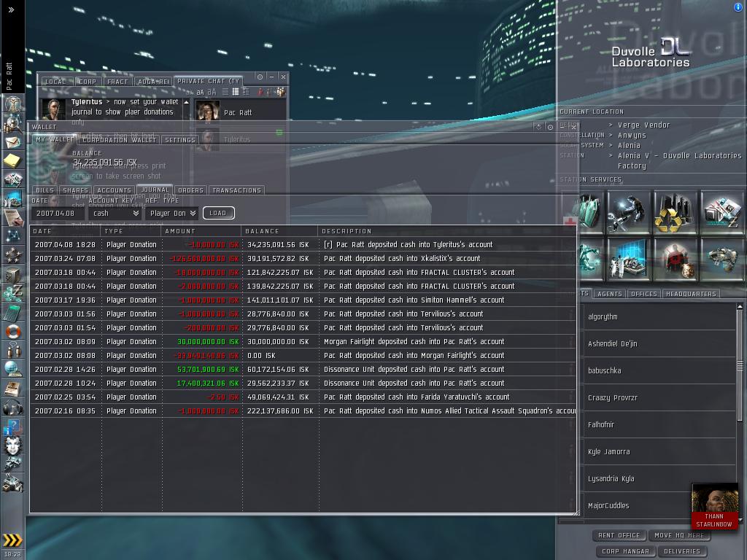Open the Wallet coins icon in sidebar
The width and height of the screenshot is (747, 560).
(x=13, y=293)
